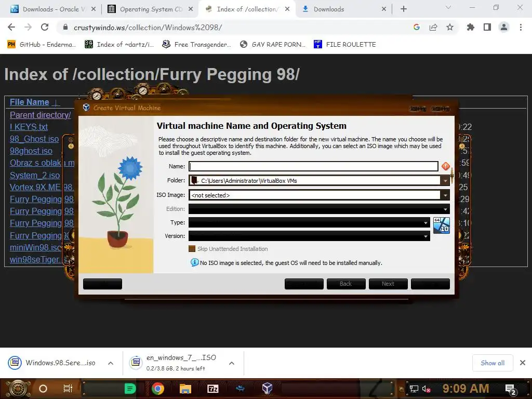Open the Parent directory/ link
532x399 pixels.
(41, 115)
